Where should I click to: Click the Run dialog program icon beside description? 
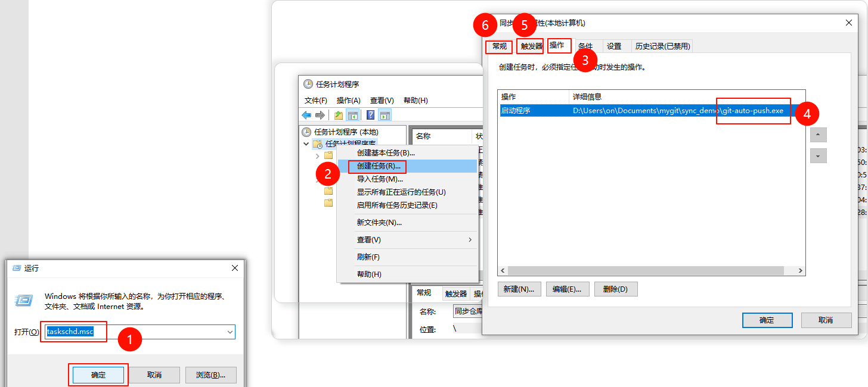coord(24,301)
